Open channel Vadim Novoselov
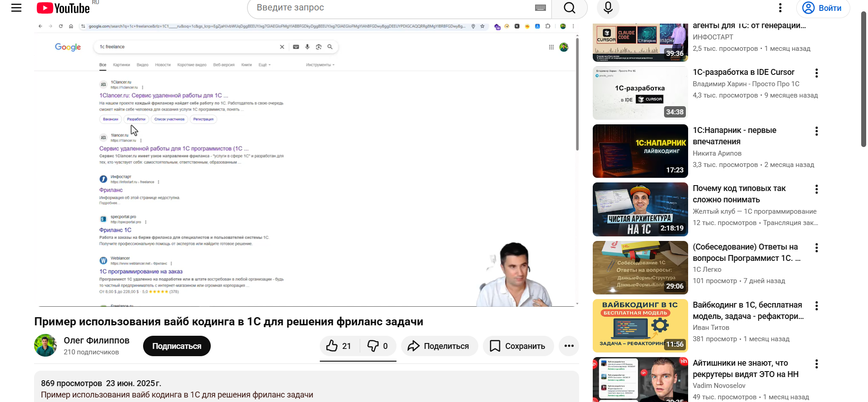This screenshot has height=402, width=868. (719, 386)
